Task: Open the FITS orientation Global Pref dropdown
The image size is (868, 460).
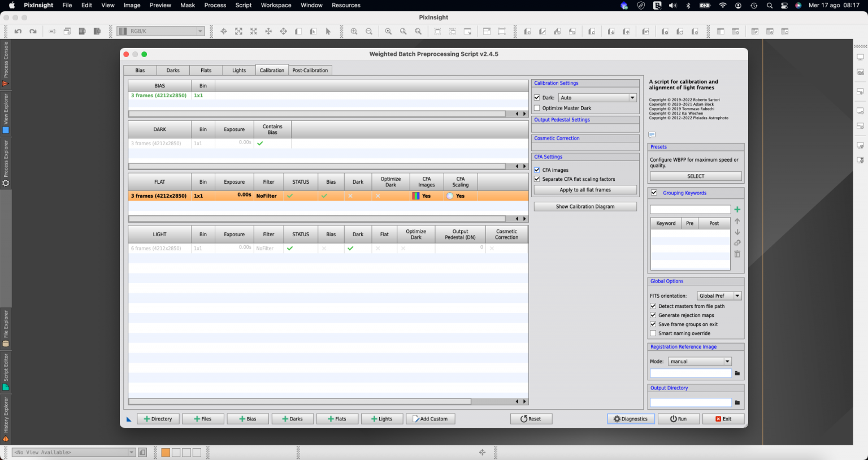Action: (719, 295)
